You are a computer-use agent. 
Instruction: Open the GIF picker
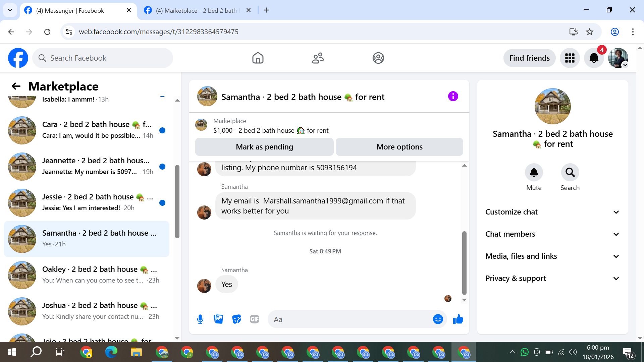255,319
